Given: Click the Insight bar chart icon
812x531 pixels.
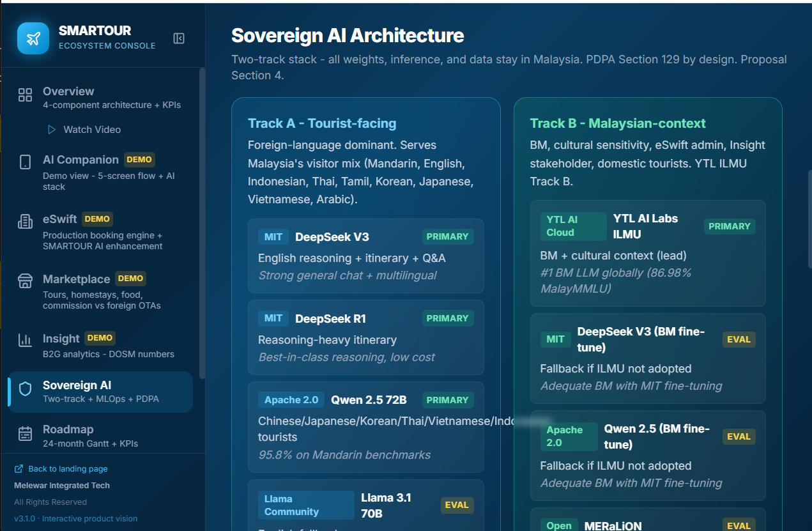Looking at the screenshot, I should (25, 340).
